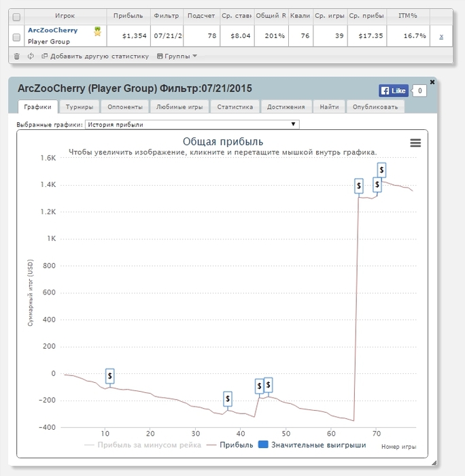Click the 16.7% ITM cell

pos(409,36)
